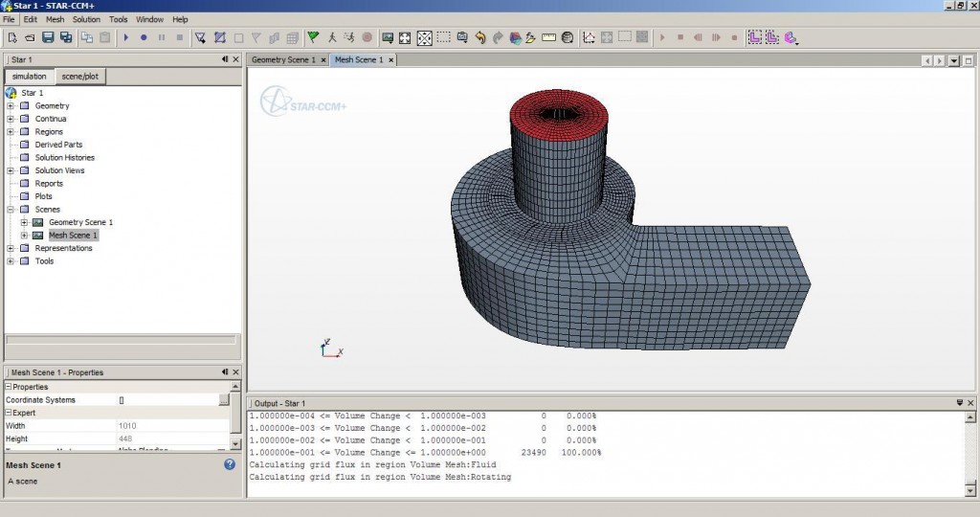Collapse the Expert properties section
980x517 pixels.
(x=9, y=413)
